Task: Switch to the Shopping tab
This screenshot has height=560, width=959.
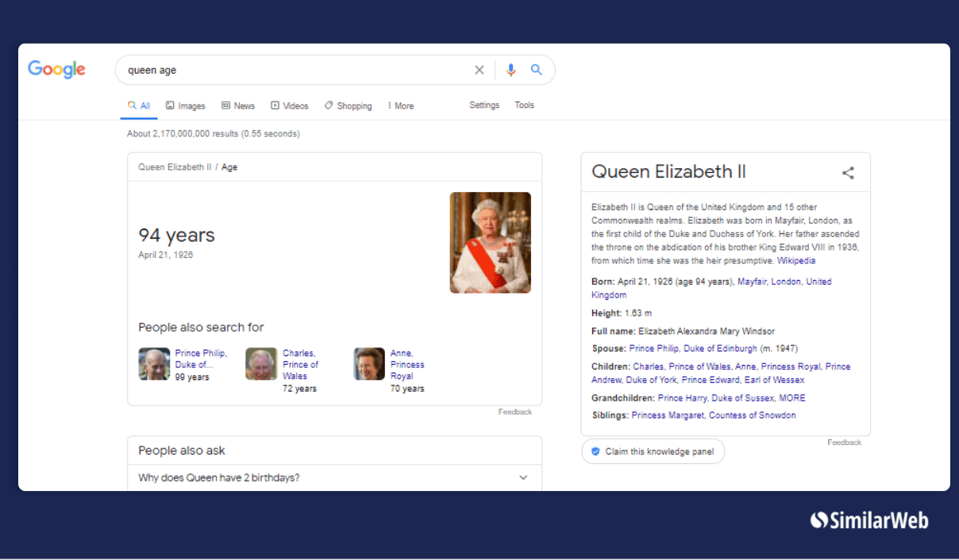Action: click(348, 105)
